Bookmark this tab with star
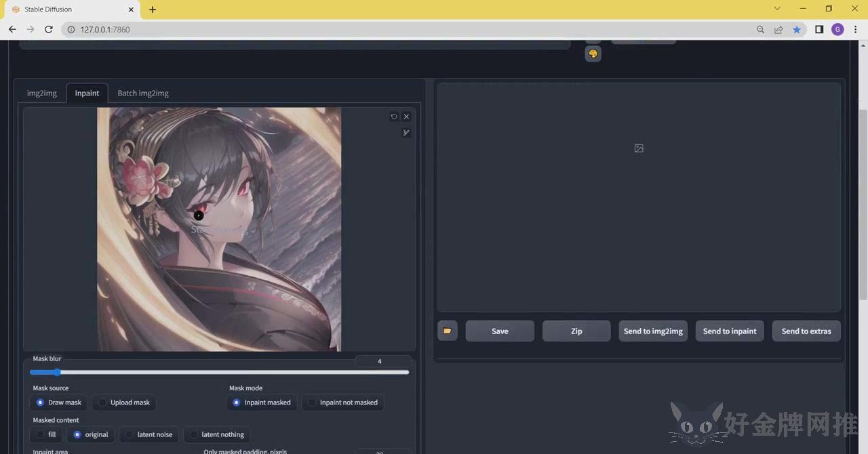Screen dimensions: 868x454 point(797,29)
